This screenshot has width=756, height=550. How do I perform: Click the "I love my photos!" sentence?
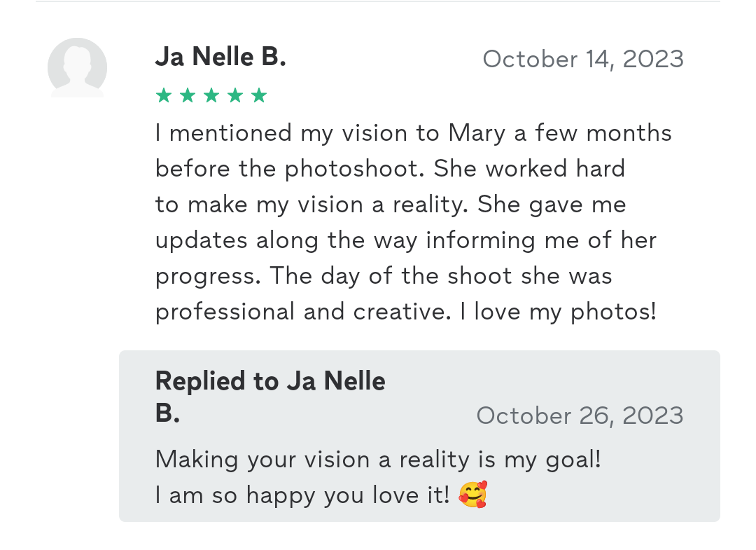[x=559, y=311]
